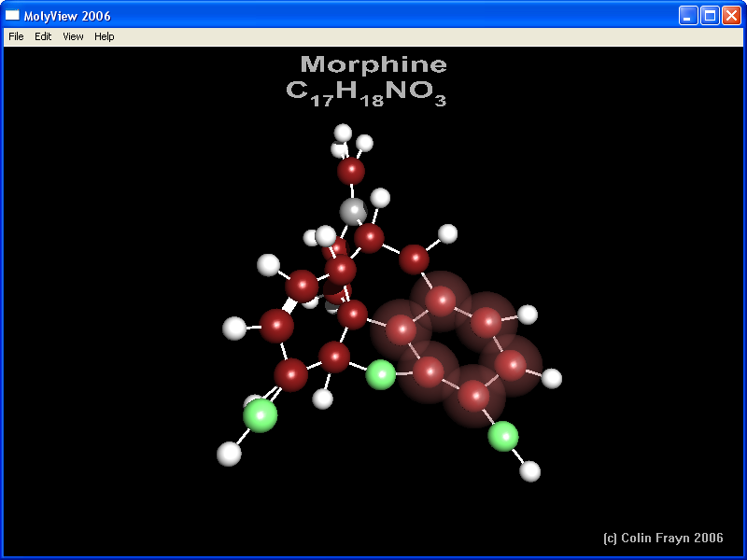Screen dimensions: 747x560
Task: Click the C17H18NO3 formula label
Action: tap(366, 91)
